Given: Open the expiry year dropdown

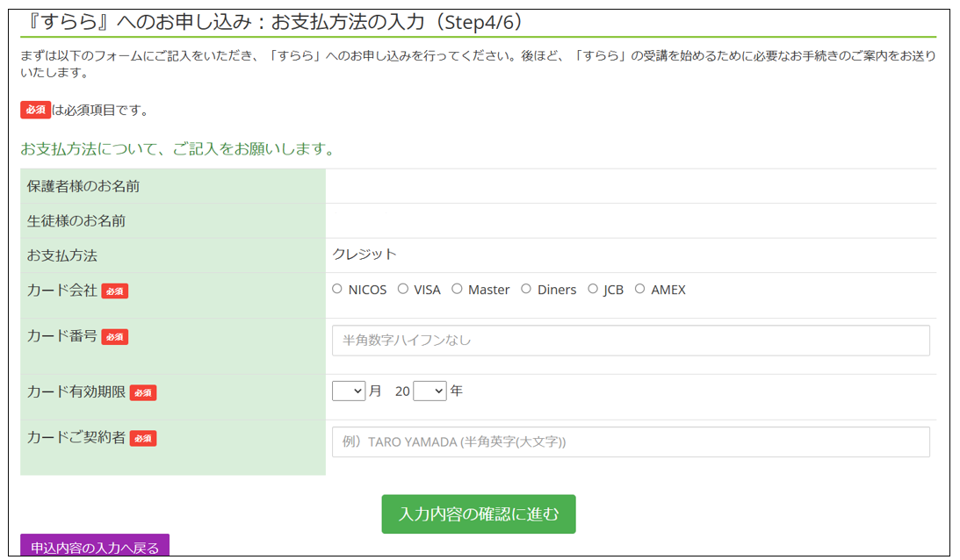Looking at the screenshot, I should click(x=429, y=391).
